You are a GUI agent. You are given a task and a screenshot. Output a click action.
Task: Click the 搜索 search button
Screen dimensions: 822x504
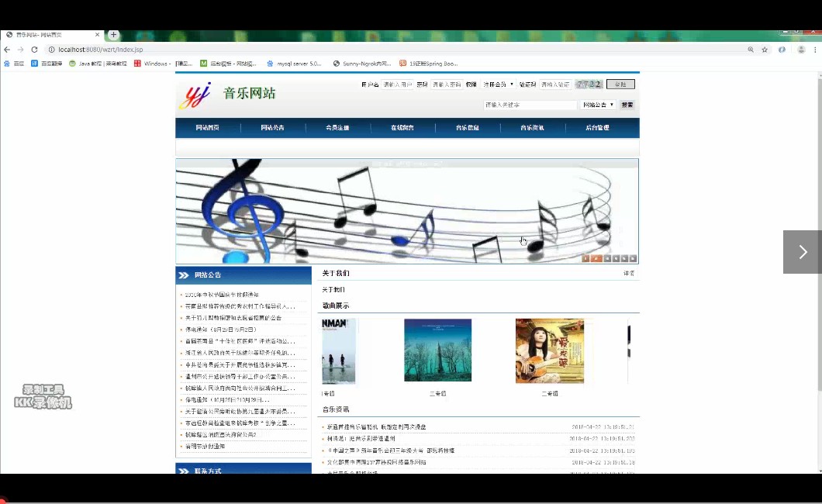click(627, 105)
